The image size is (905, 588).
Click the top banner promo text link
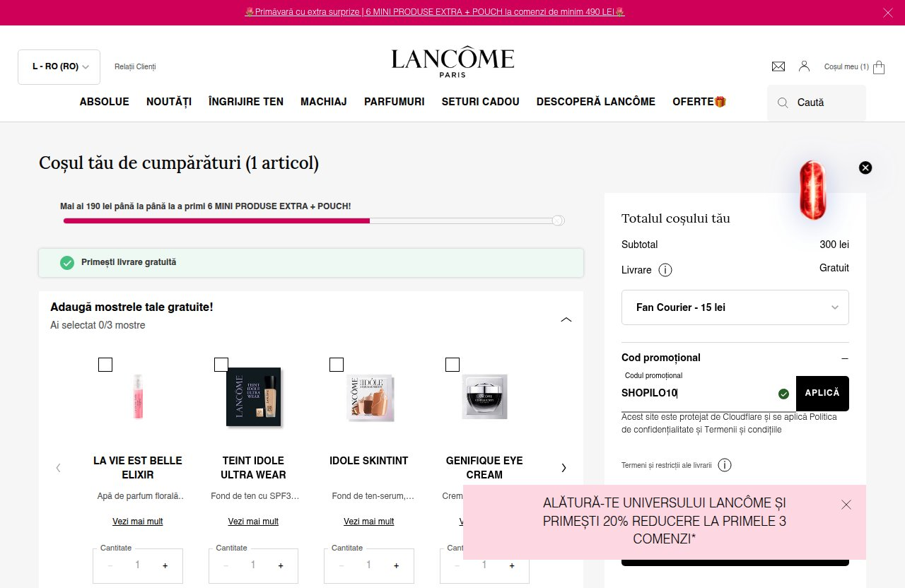(x=435, y=12)
